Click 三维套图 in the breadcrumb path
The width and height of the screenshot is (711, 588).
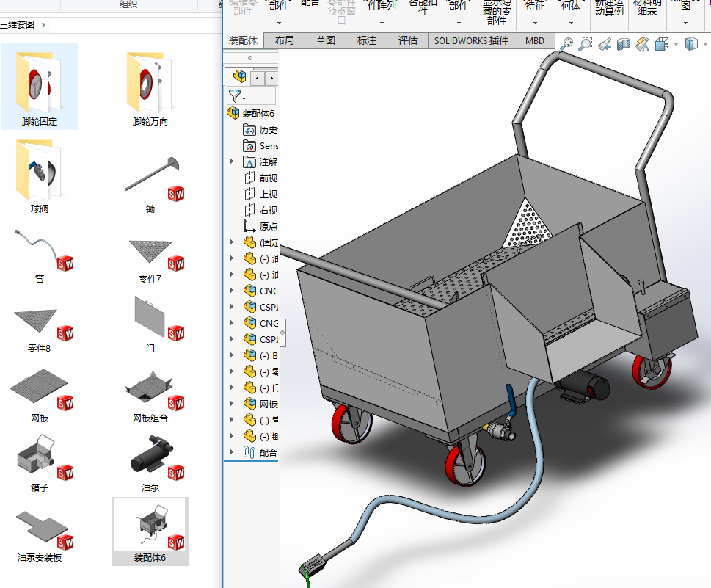click(x=18, y=25)
